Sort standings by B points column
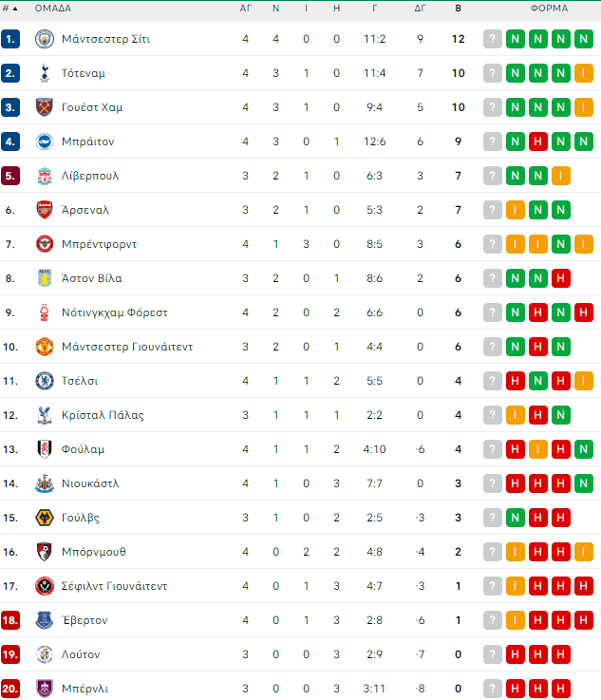 [459, 9]
